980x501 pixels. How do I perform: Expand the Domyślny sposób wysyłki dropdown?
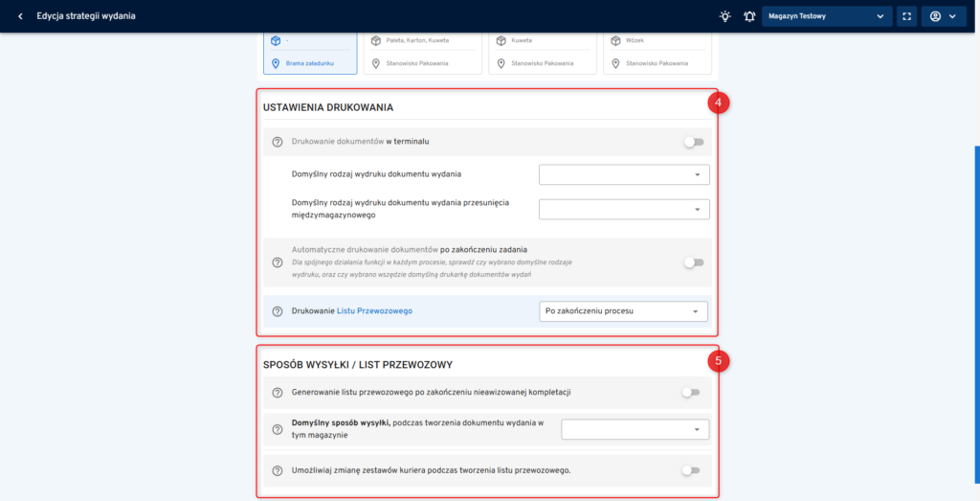[x=635, y=429]
